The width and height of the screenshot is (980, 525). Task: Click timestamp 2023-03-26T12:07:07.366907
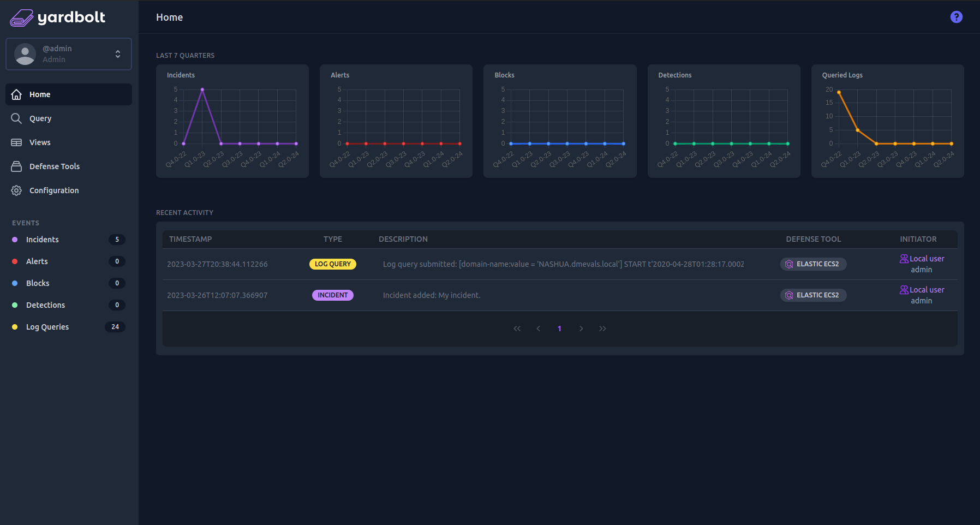[x=217, y=295]
